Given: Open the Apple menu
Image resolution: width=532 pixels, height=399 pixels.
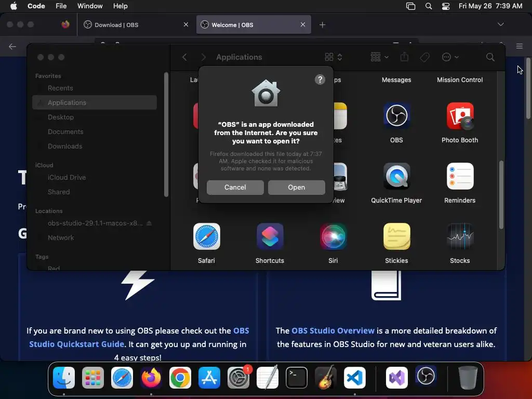Looking at the screenshot, I should coord(14,6).
